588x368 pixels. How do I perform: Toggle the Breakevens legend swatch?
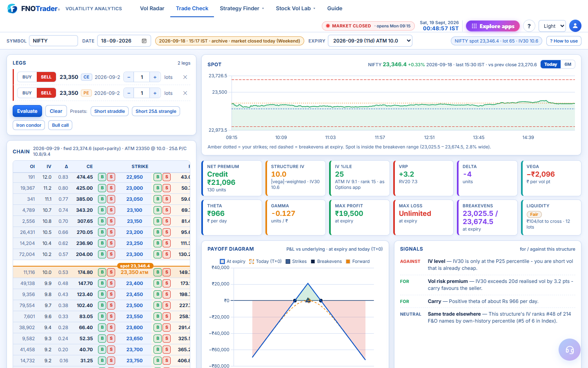click(313, 261)
